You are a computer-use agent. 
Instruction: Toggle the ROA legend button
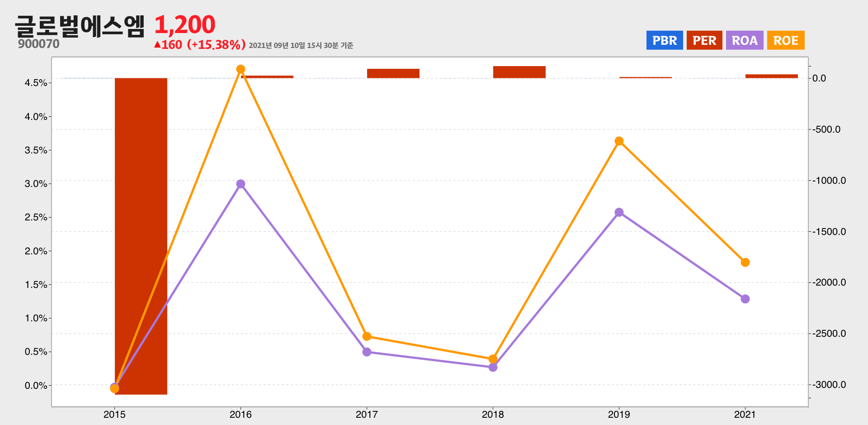point(745,40)
